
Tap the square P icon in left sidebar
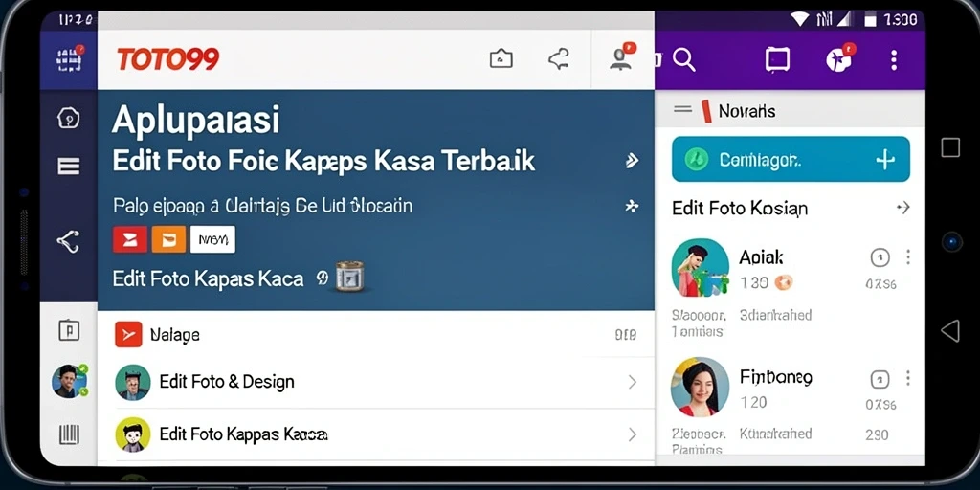tap(69, 329)
